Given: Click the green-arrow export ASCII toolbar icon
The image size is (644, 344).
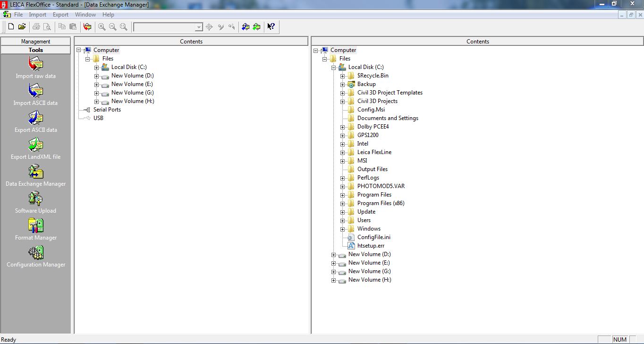Looking at the screenshot, I should tap(256, 27).
